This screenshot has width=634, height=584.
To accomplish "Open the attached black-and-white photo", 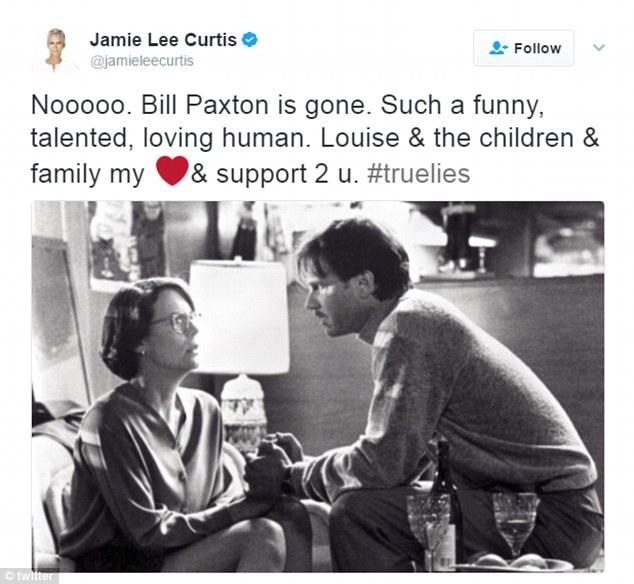I will [x=318, y=386].
